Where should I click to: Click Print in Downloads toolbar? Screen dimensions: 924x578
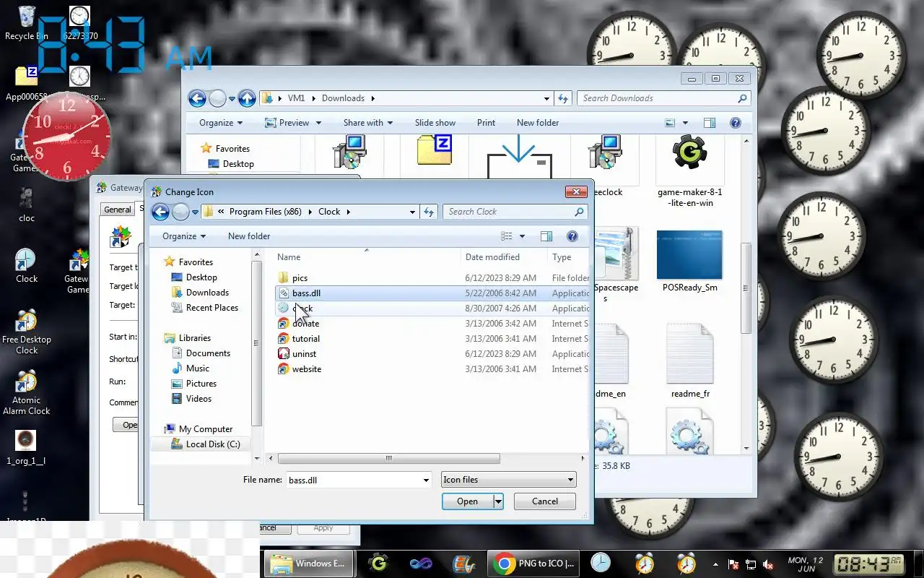[x=486, y=123]
